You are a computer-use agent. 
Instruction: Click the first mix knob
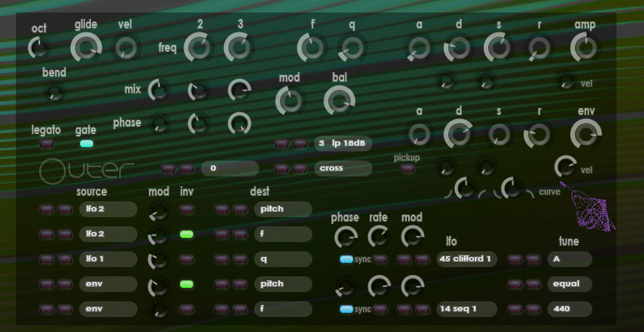[x=159, y=90]
